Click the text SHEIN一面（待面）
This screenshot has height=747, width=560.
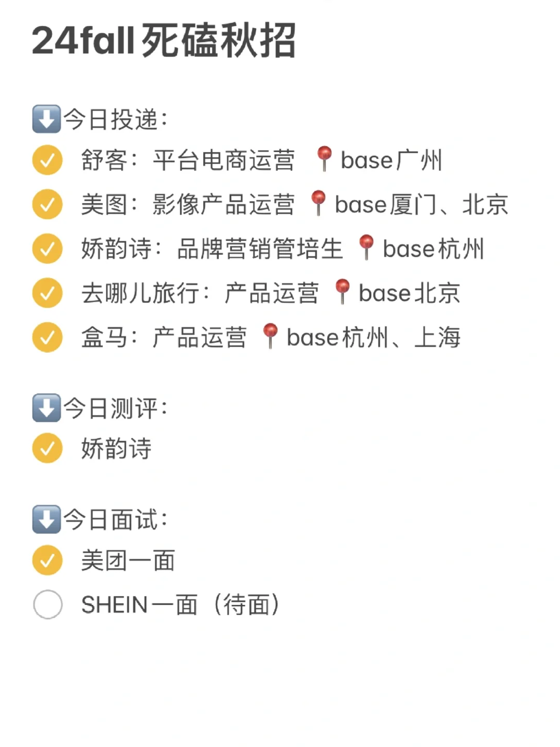(180, 605)
